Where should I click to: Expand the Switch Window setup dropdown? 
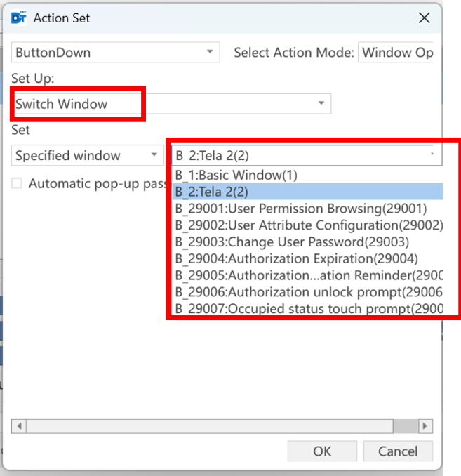click(x=171, y=104)
